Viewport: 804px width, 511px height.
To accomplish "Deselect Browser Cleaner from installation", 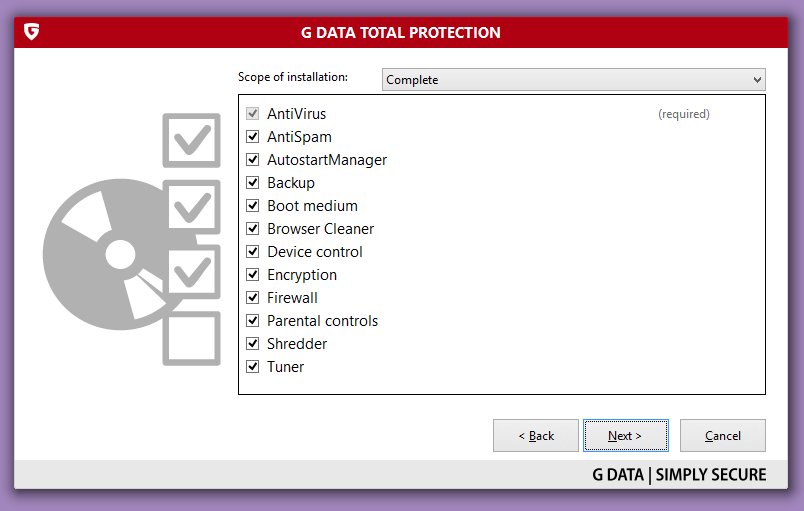I will click(x=253, y=229).
